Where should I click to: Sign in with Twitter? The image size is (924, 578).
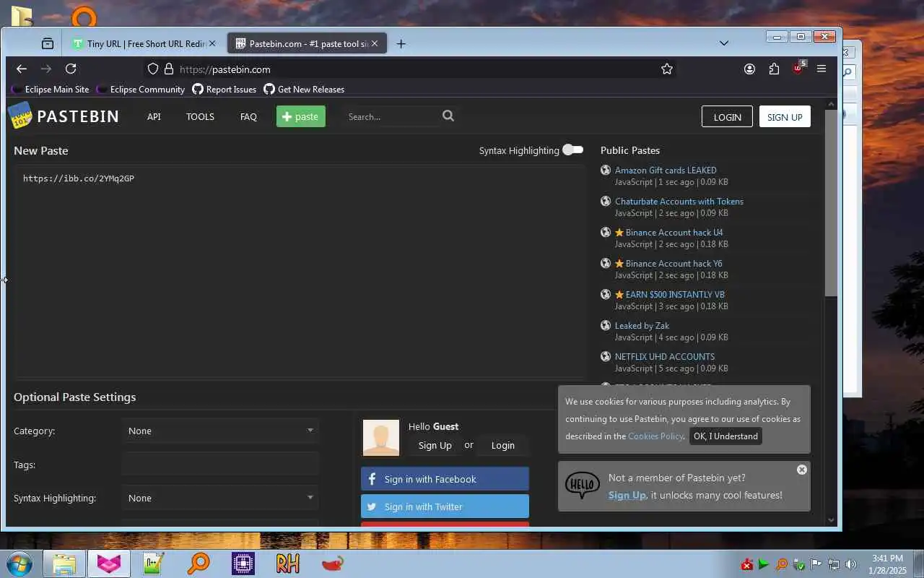[x=445, y=506]
